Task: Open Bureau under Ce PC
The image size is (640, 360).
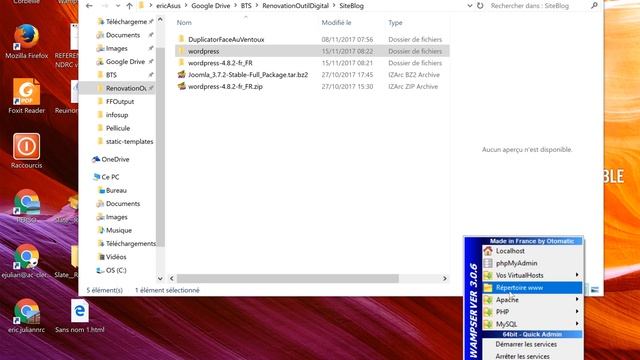Action: 116,190
